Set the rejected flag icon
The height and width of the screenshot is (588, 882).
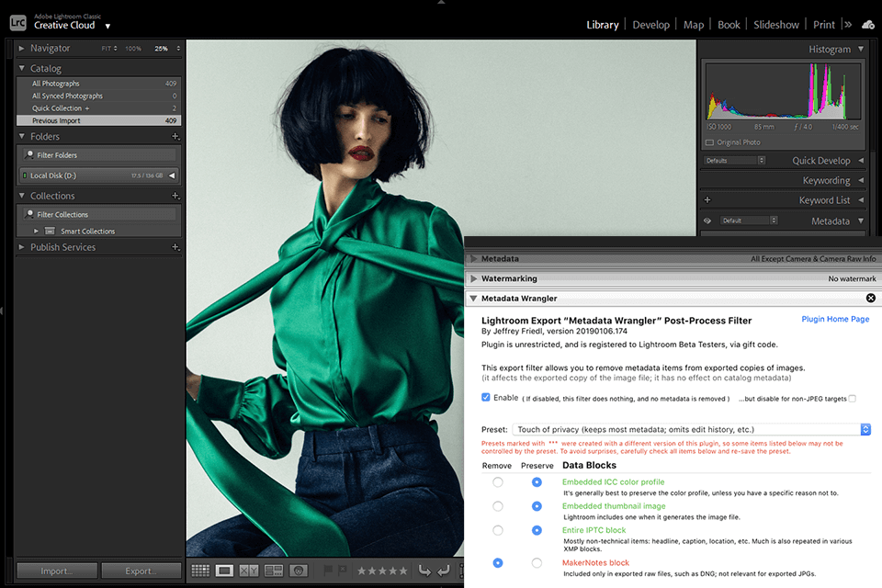(342, 571)
